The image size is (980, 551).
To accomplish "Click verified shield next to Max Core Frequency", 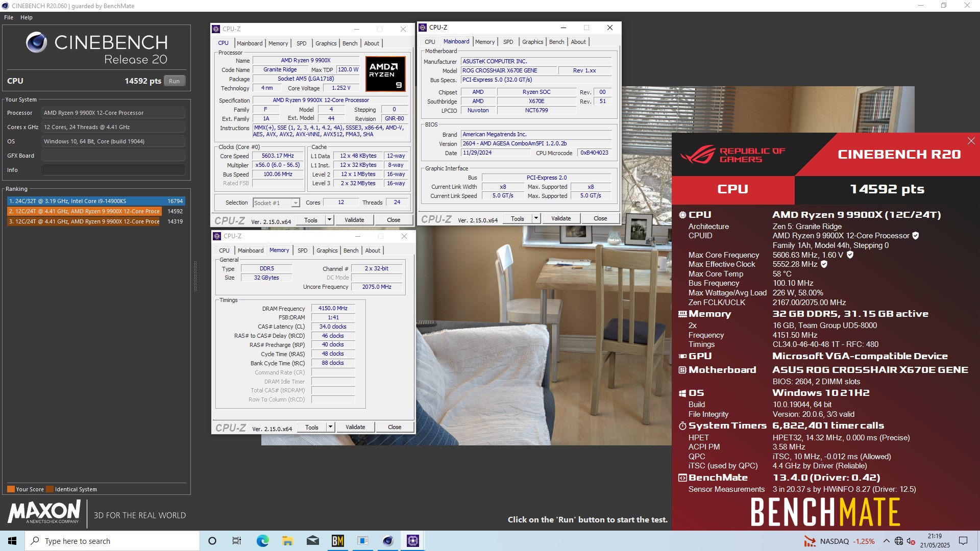I will coord(850,255).
